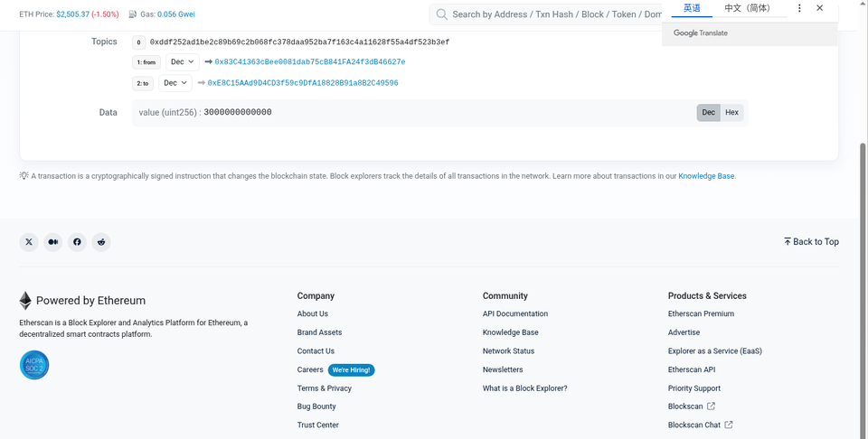Open the Dec dropdown for to topic
The image size is (868, 439).
(175, 83)
